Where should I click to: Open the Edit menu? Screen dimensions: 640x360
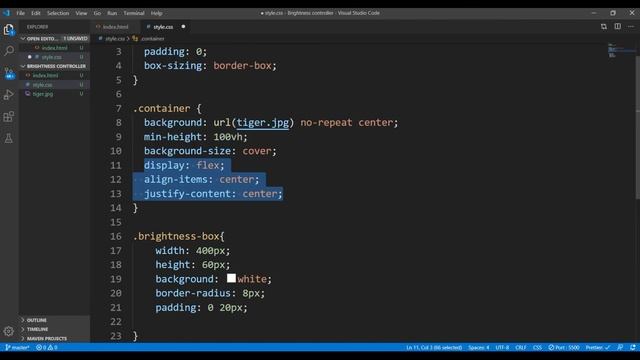36,13
